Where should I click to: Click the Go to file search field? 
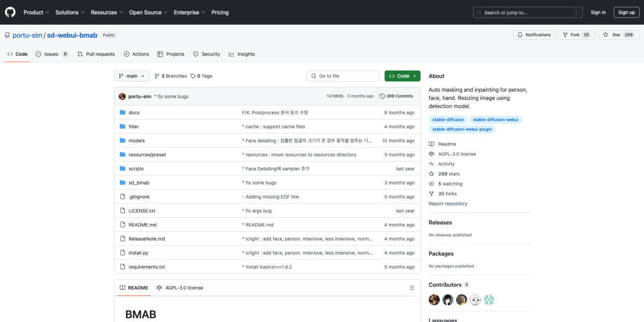point(343,76)
